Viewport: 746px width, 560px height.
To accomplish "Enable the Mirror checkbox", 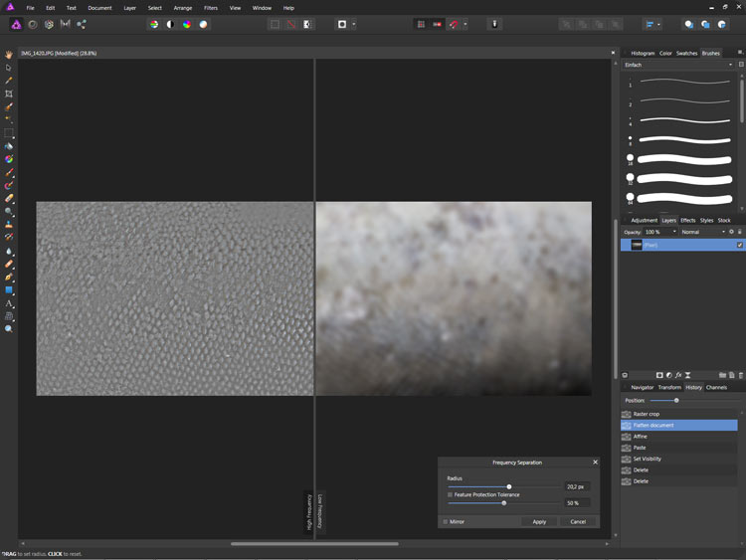I will [x=446, y=522].
